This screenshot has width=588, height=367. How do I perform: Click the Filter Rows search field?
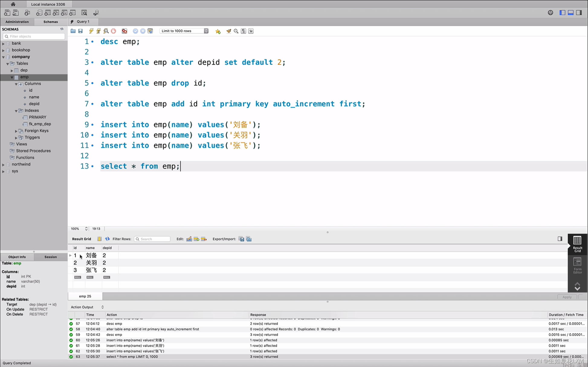[x=152, y=239]
